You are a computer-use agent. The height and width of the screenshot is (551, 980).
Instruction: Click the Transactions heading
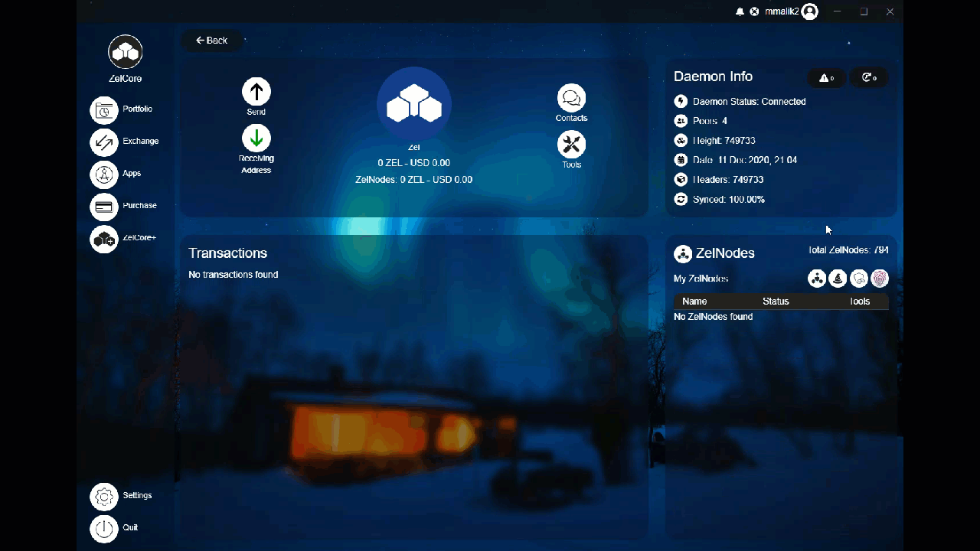click(x=228, y=253)
